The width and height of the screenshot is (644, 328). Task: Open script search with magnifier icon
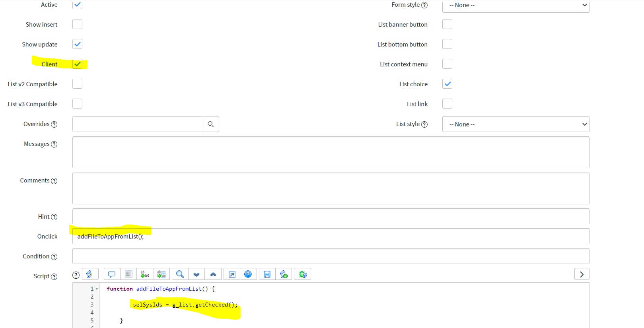tap(180, 274)
